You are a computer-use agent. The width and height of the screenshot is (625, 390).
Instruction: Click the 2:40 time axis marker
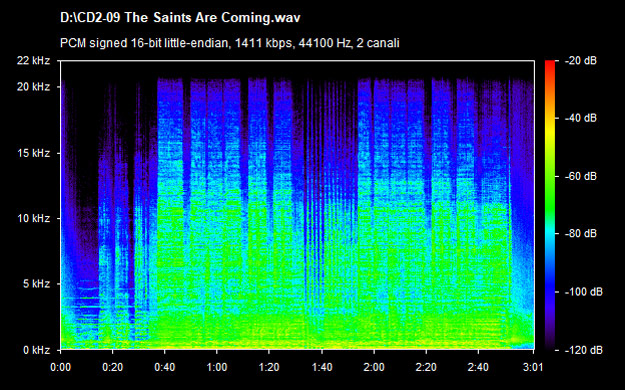(x=478, y=367)
